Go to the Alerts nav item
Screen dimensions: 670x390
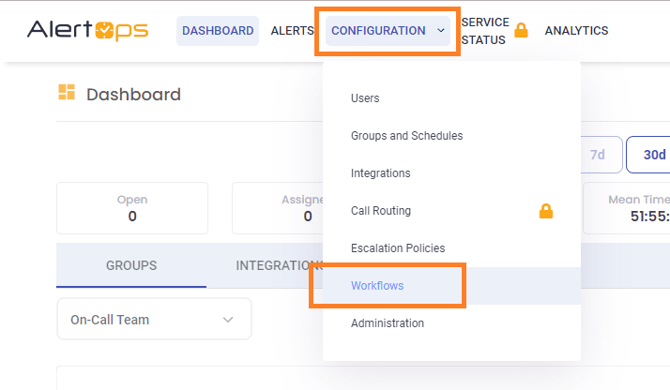[292, 31]
